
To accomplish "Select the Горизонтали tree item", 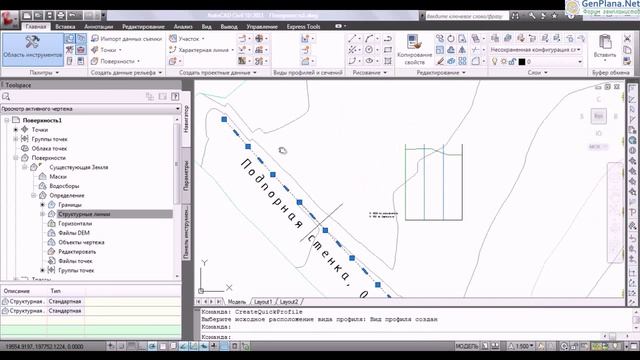I will click(75, 224).
